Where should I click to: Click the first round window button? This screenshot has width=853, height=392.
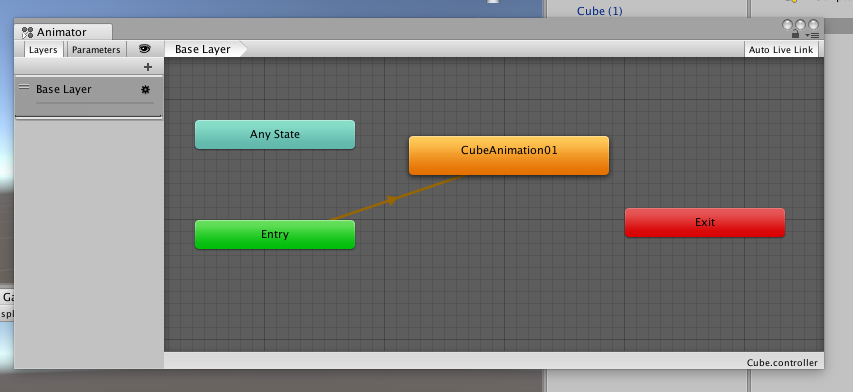787,24
